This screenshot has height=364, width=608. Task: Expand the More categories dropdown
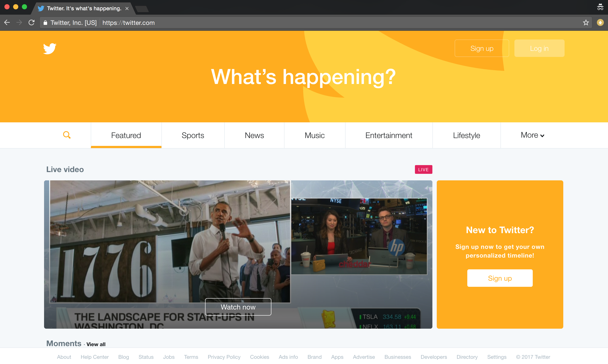pyautogui.click(x=532, y=135)
